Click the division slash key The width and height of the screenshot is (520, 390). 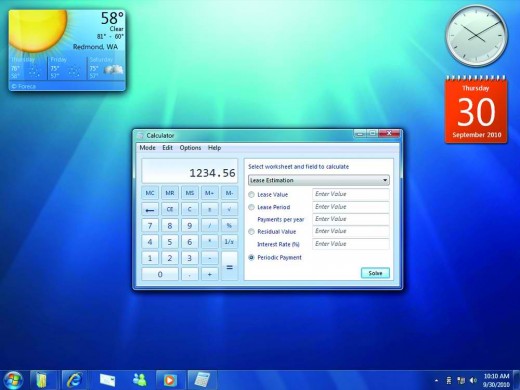point(209,226)
